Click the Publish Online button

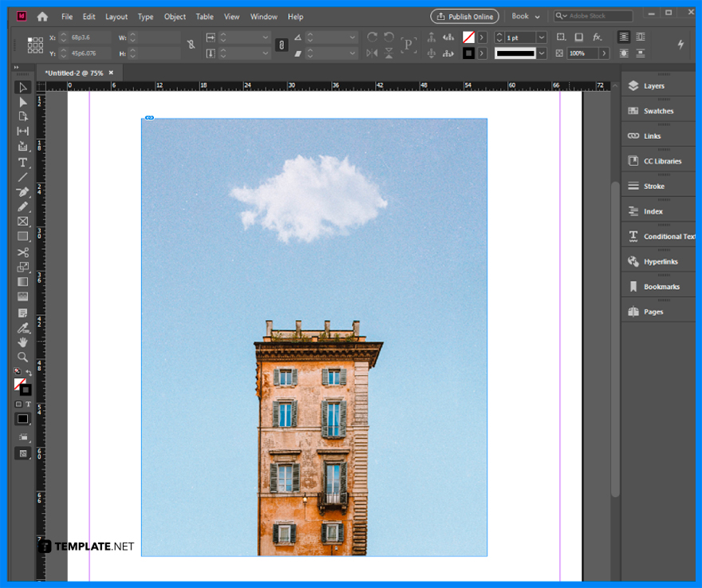tap(464, 16)
